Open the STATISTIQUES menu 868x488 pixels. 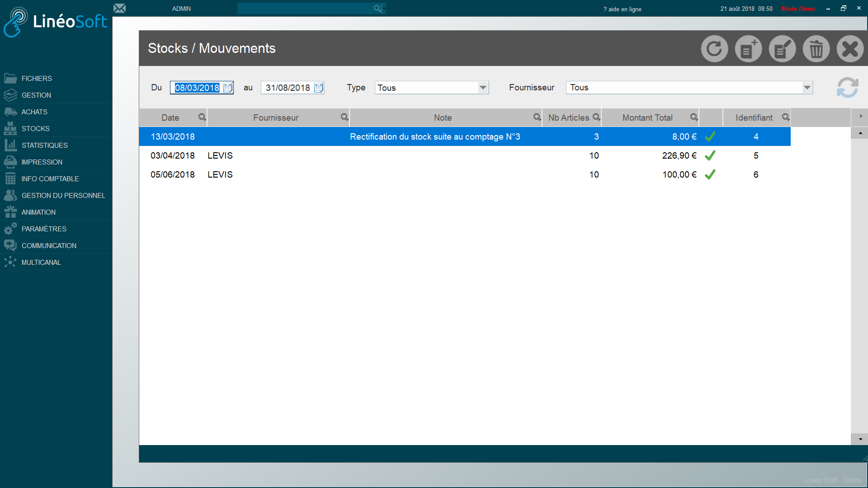[x=56, y=145]
